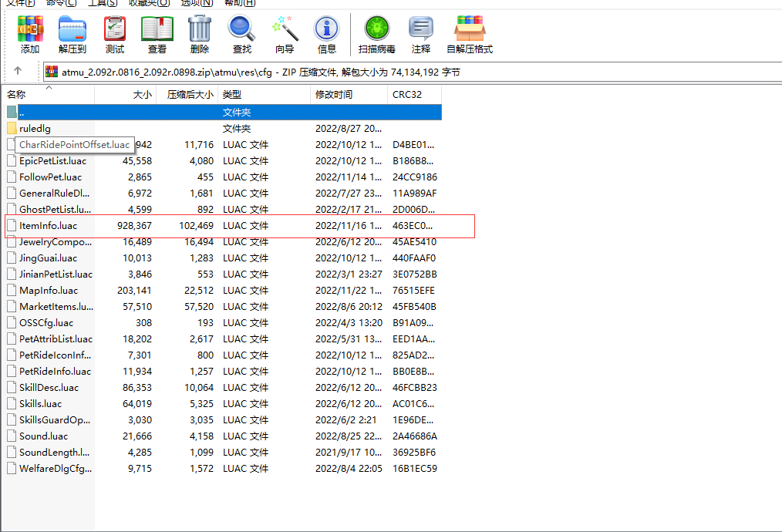Sort by CRC32 column header
The image size is (782, 532).
coord(414,94)
